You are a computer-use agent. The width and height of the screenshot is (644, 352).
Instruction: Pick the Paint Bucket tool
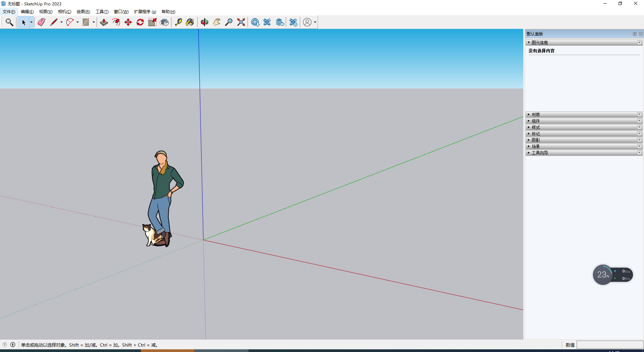click(190, 22)
